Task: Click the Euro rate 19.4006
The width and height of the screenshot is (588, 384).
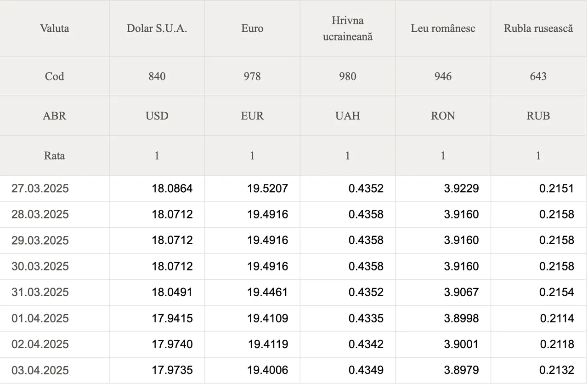Action: [x=268, y=370]
